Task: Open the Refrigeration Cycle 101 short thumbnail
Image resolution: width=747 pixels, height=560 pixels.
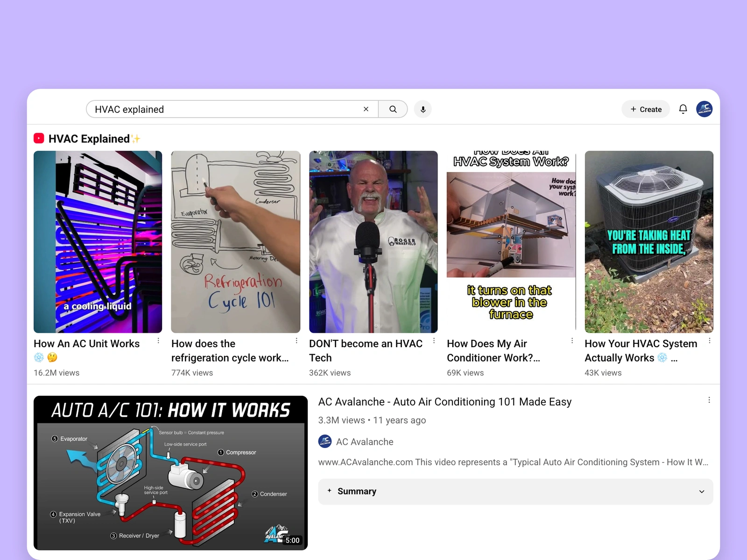Action: pos(236,242)
